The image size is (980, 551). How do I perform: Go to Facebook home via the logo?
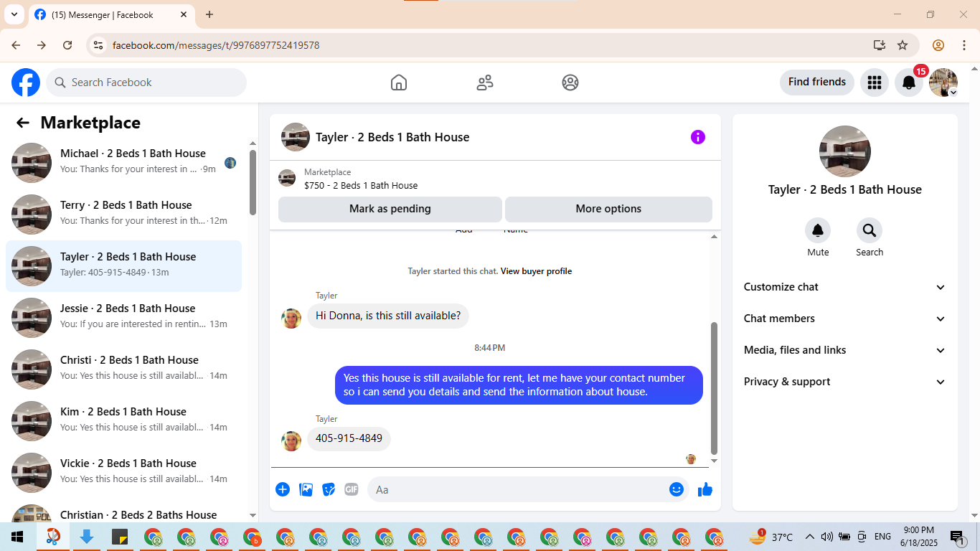pyautogui.click(x=26, y=83)
